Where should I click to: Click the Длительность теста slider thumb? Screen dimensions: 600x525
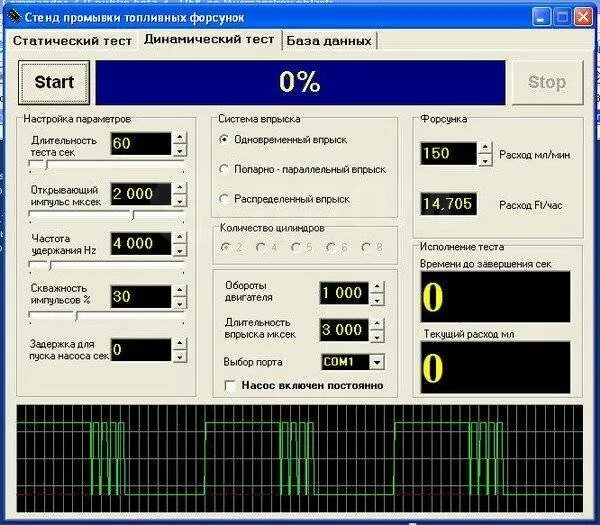click(x=47, y=165)
